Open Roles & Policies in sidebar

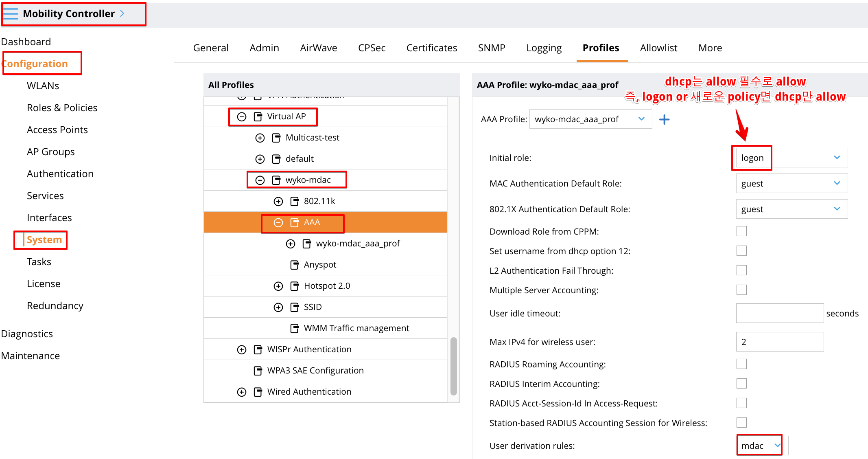[62, 108]
